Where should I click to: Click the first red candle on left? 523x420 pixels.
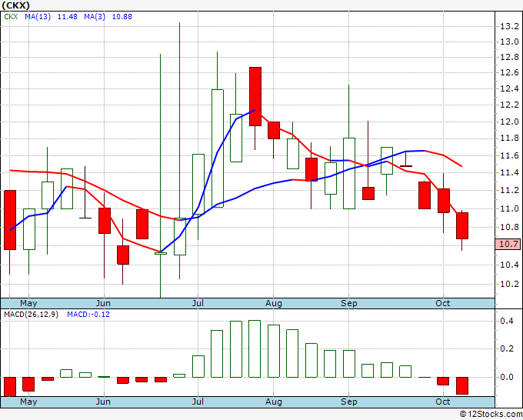tap(10, 220)
